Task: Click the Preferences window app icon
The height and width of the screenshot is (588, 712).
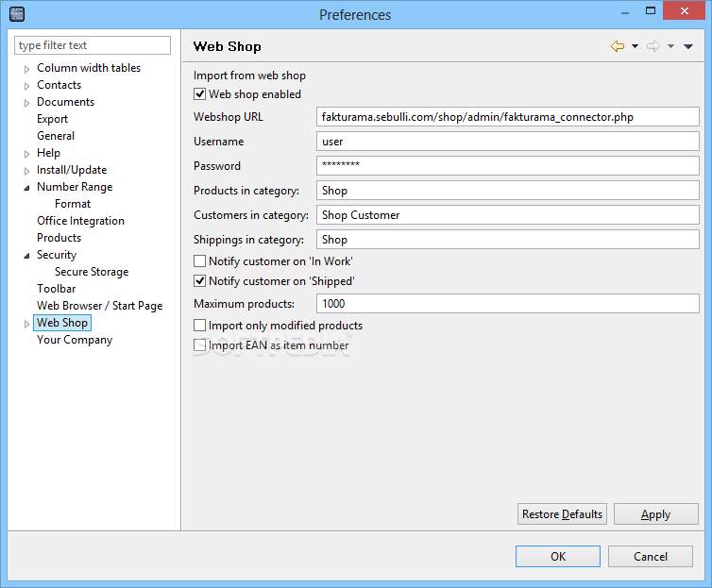Action: (x=17, y=14)
